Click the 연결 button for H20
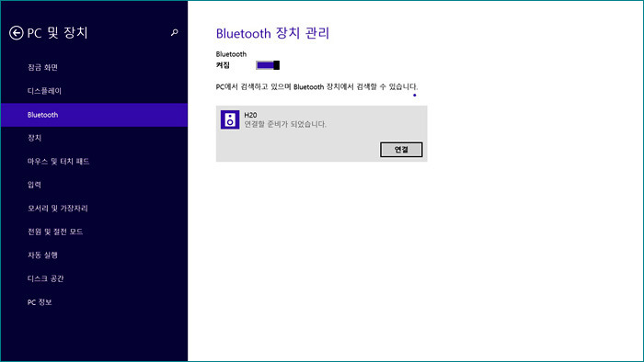Screen dimensions: 644x362 401,150
